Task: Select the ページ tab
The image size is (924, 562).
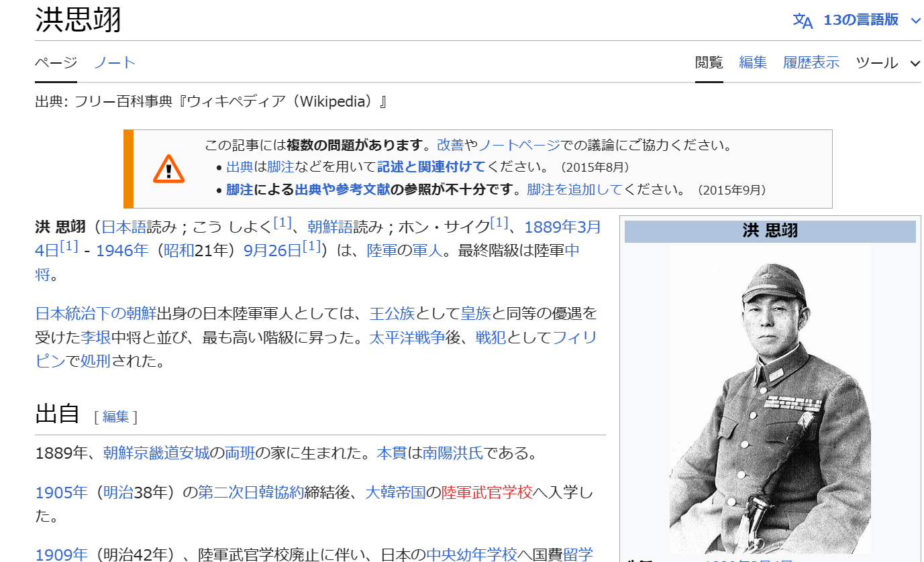Action: point(56,63)
